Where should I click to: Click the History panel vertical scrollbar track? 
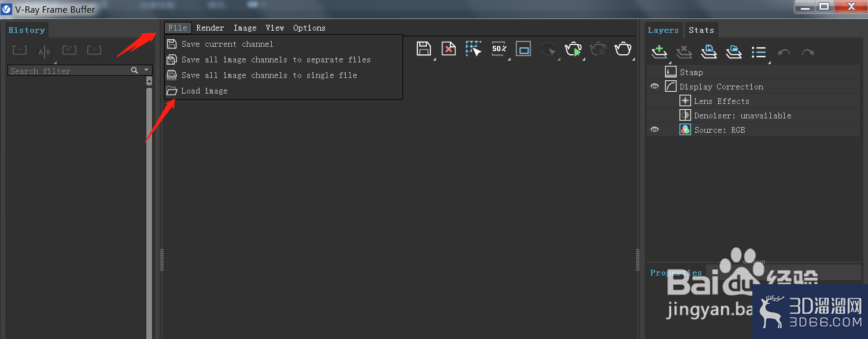coord(149,214)
